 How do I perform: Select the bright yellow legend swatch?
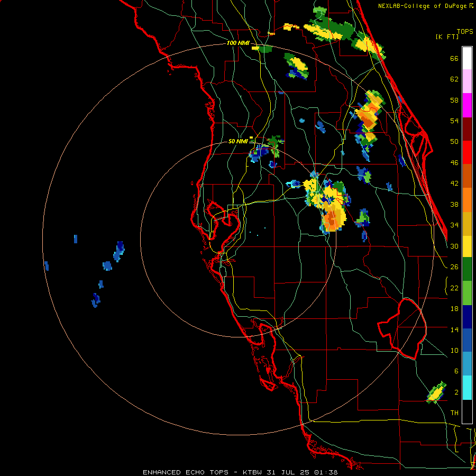467,246
